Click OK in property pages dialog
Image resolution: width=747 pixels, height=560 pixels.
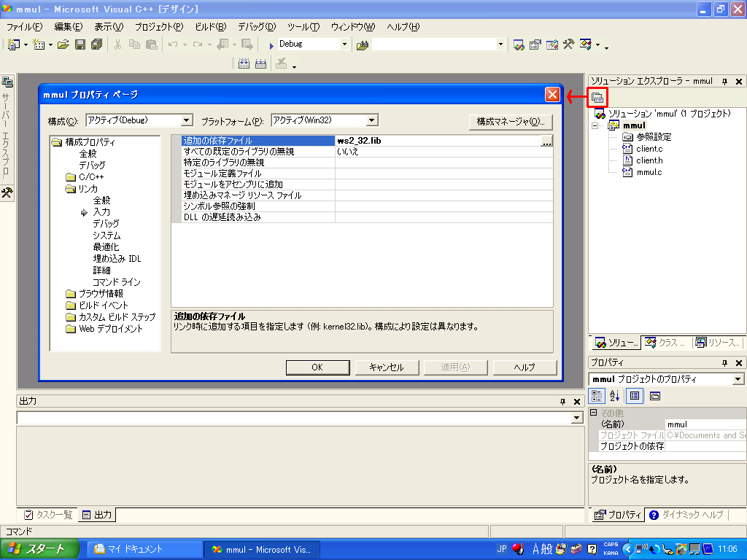coord(318,367)
